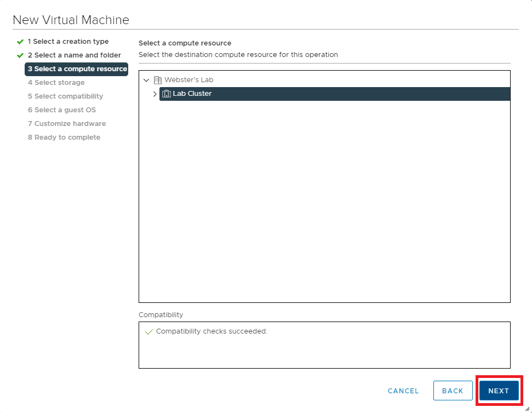The image size is (532, 413).
Task: Click the dialog resize grip corner
Action: tap(527, 408)
